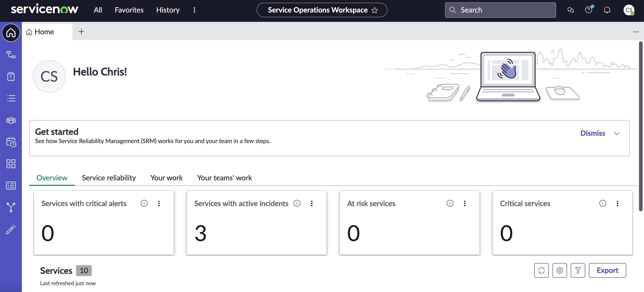Click the 'Hello Chris!' greeting heading
The width and height of the screenshot is (644, 292).
(100, 72)
